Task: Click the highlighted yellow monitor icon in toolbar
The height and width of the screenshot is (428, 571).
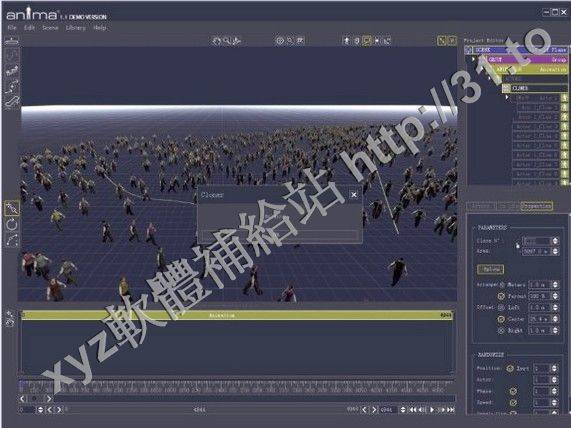Action: pyautogui.click(x=367, y=40)
